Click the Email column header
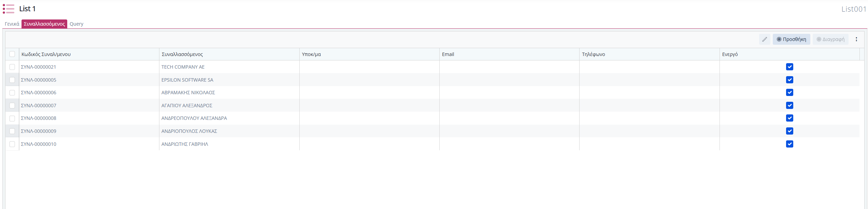This screenshot has width=868, height=209. (509, 54)
